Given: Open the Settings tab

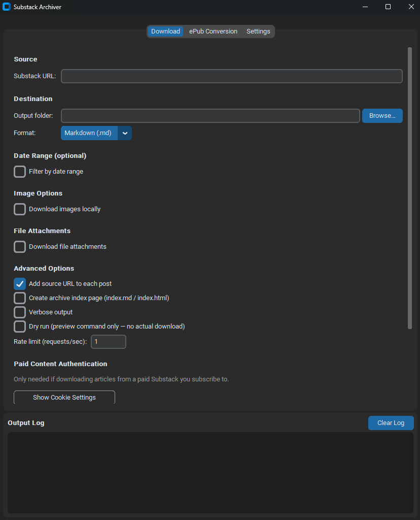Looking at the screenshot, I should point(258,31).
